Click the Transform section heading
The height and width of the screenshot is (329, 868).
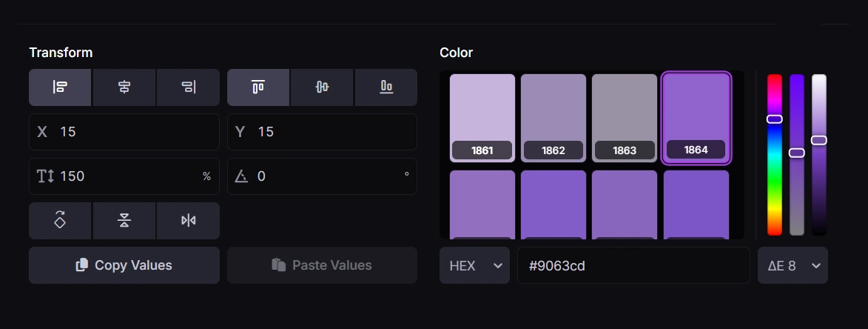(61, 53)
